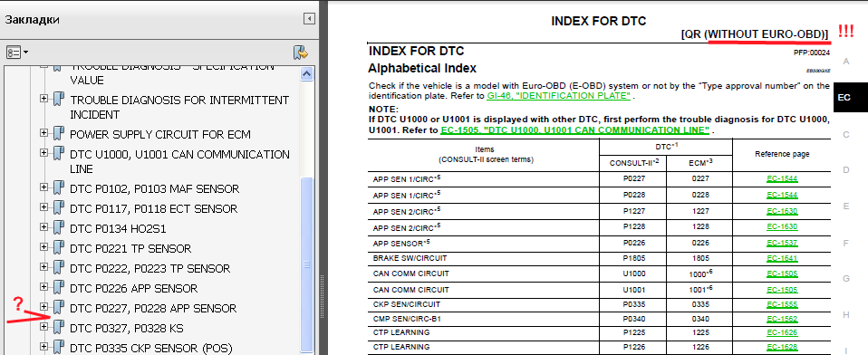Screen dimensions: 868x355
Task: Open DTC P0226 APP SENSOR bookmark
Action: coord(133,289)
